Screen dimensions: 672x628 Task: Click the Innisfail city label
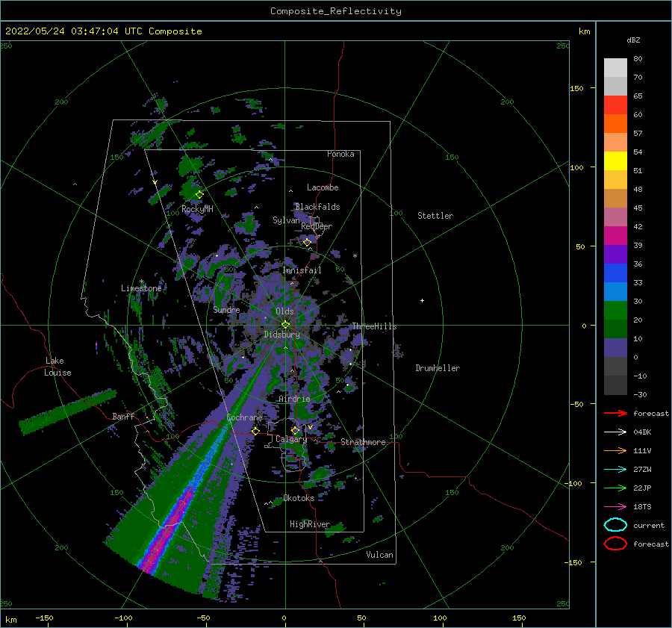pyautogui.click(x=302, y=270)
